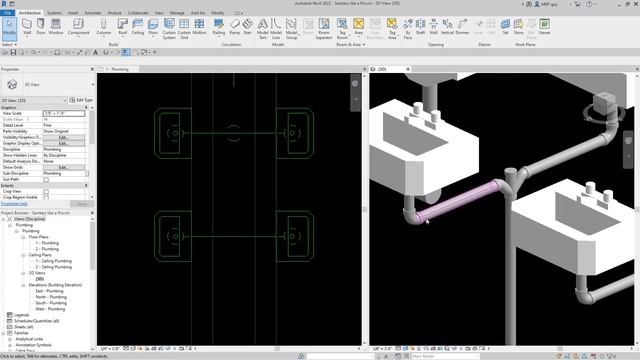Open the Select panel dropdown

9,44
